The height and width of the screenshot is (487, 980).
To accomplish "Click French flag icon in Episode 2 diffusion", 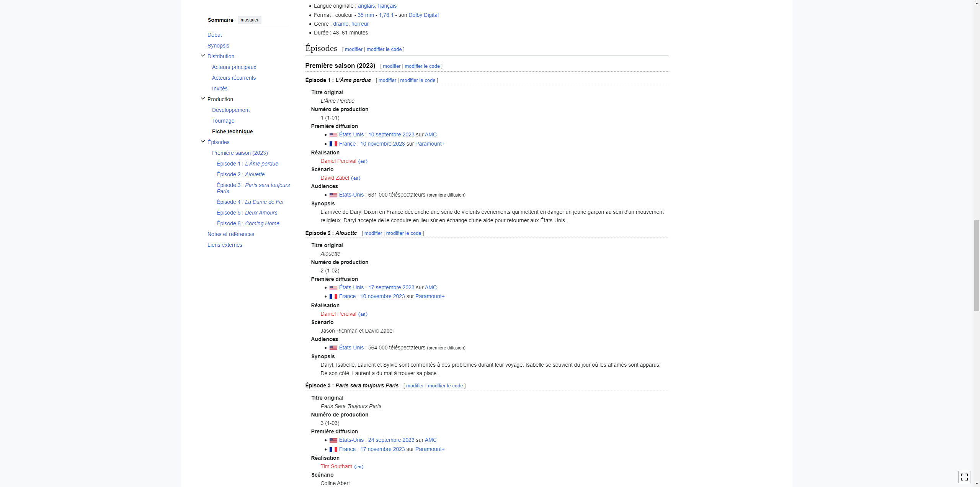I will (333, 297).
